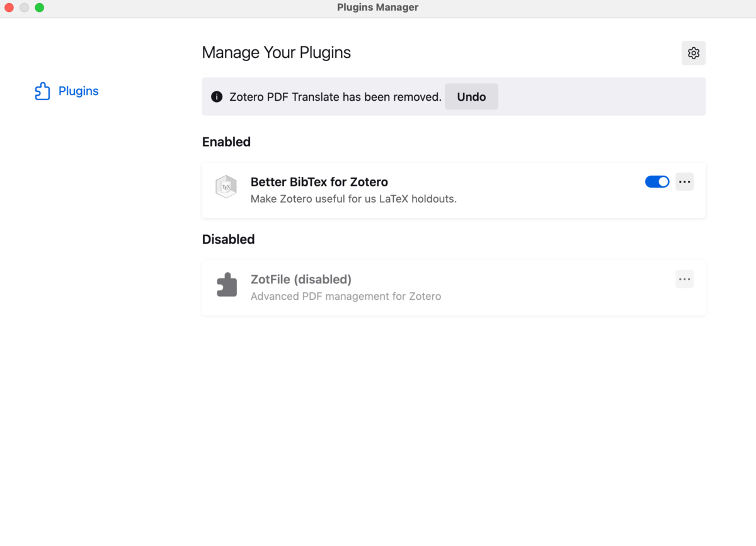Click the Better BibTex for Zotero title
The image size is (756, 546).
pos(319,182)
